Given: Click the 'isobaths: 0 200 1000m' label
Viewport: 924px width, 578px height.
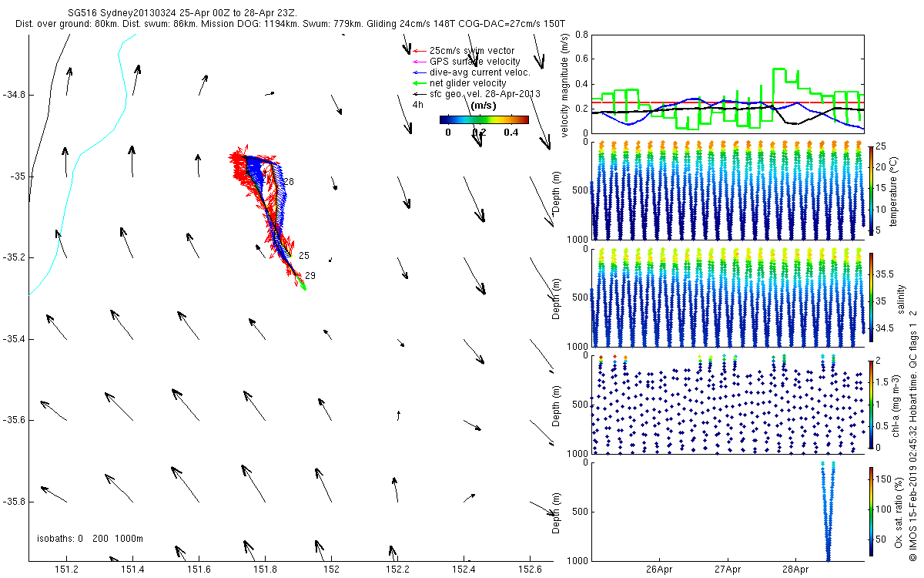Looking at the screenshot, I should tap(90, 539).
